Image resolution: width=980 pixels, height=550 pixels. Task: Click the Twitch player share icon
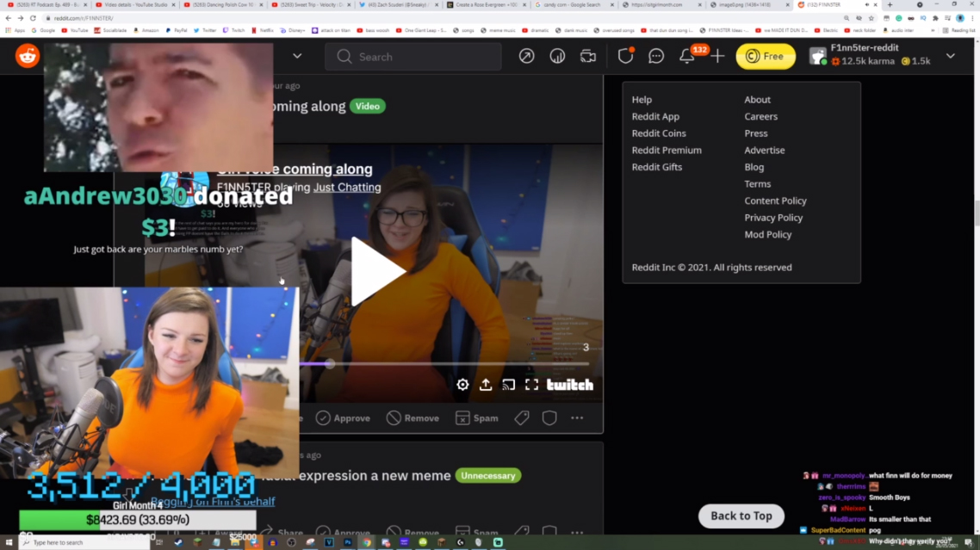point(486,385)
